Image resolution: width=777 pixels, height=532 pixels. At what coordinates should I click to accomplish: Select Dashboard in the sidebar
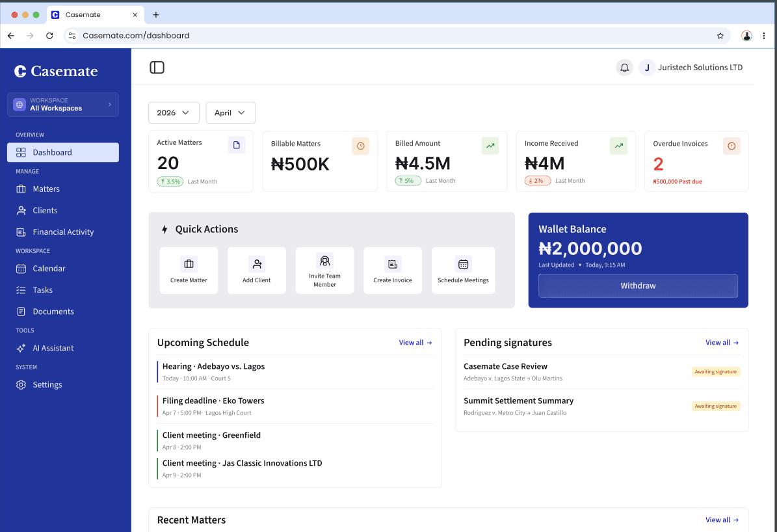point(63,152)
